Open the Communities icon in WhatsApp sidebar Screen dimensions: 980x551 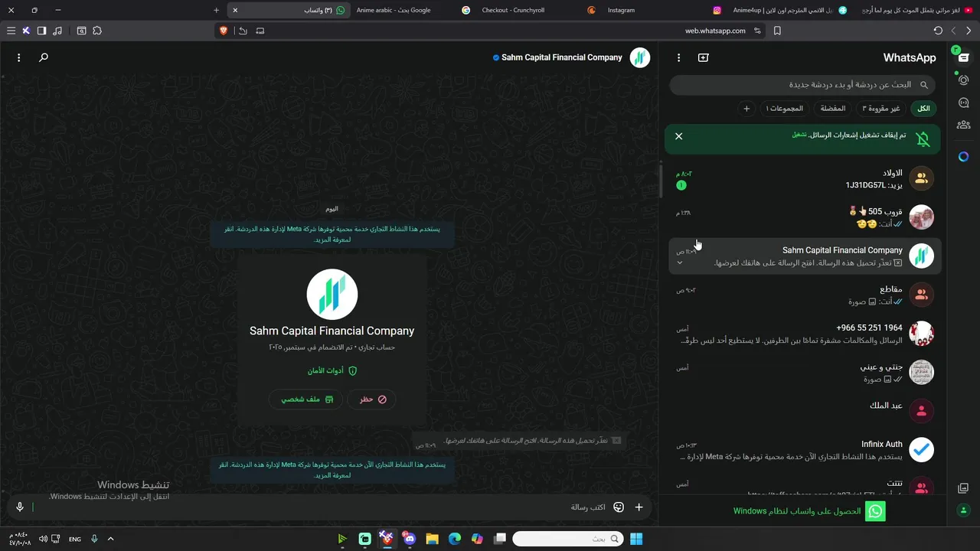coord(963,125)
